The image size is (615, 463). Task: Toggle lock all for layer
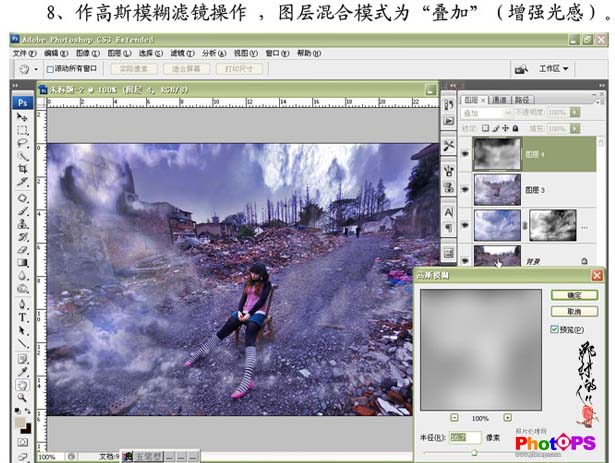[x=515, y=128]
